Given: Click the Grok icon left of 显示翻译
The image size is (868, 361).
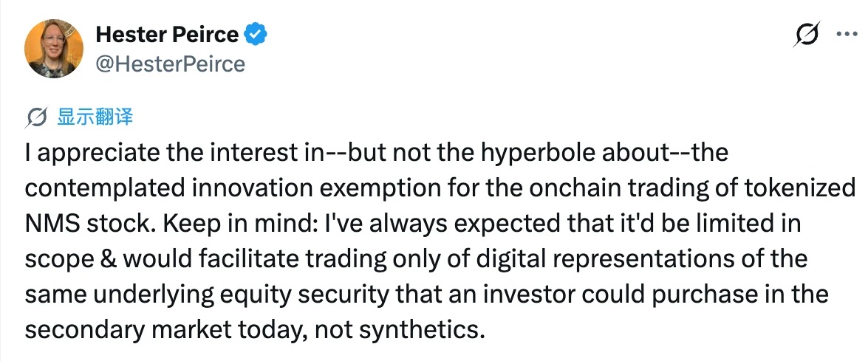Looking at the screenshot, I should tap(36, 118).
